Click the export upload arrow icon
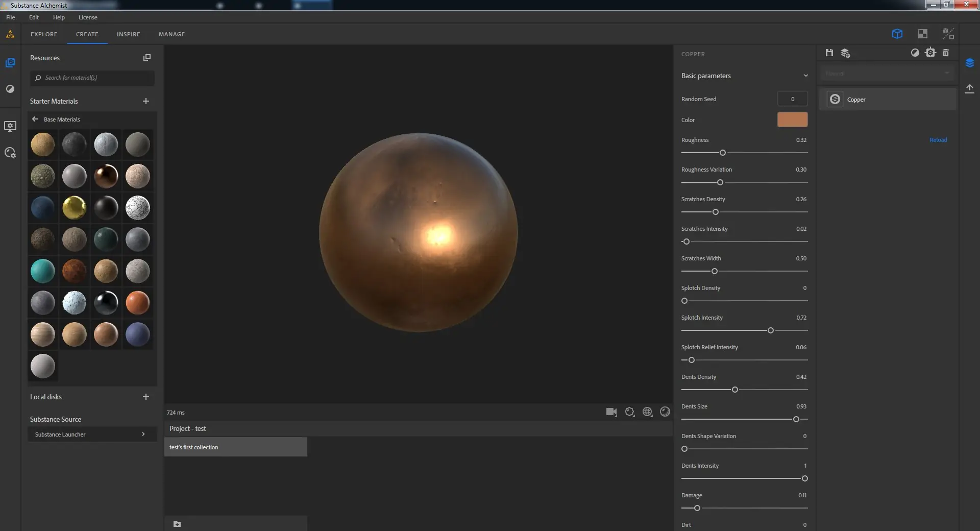 970,89
